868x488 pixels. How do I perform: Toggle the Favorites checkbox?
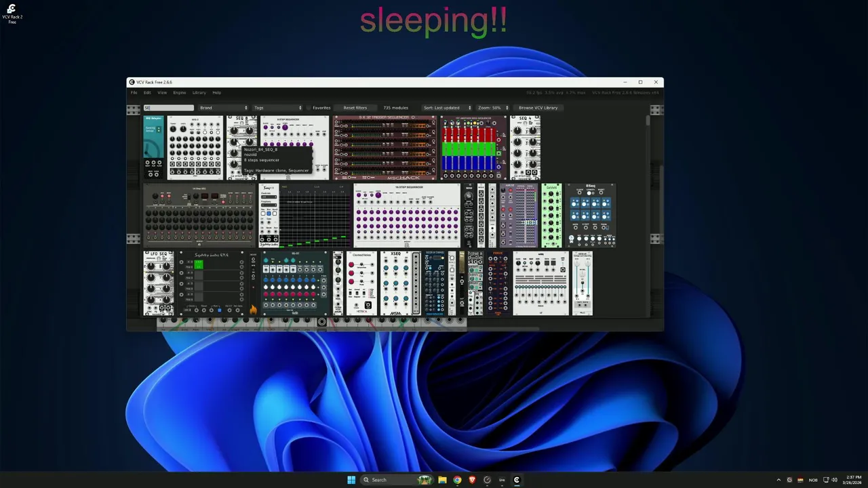tap(319, 108)
